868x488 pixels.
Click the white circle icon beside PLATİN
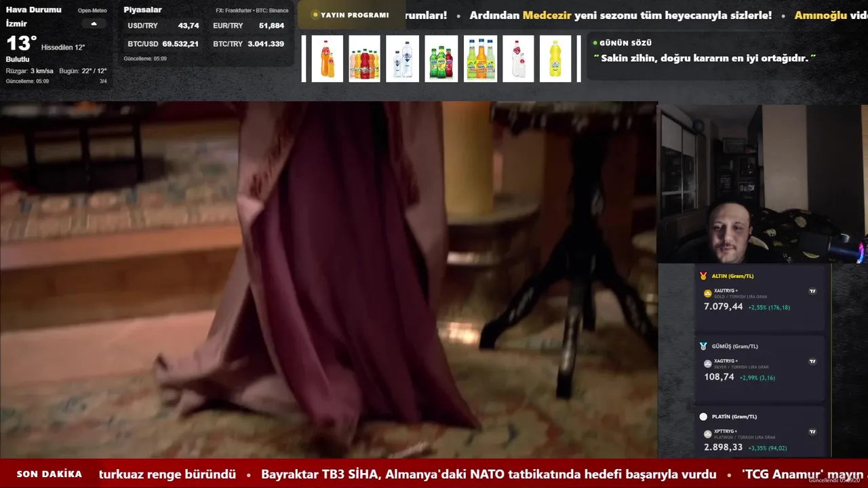[703, 417]
